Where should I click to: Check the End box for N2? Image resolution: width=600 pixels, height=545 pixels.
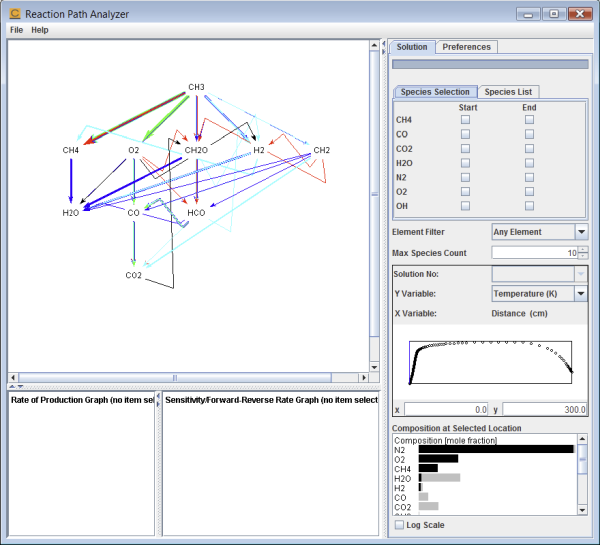point(529,178)
